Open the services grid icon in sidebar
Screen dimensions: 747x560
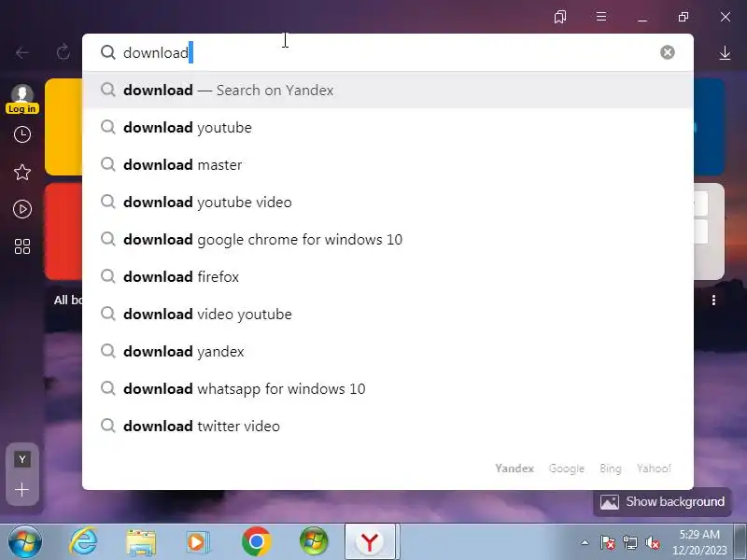pos(21,246)
